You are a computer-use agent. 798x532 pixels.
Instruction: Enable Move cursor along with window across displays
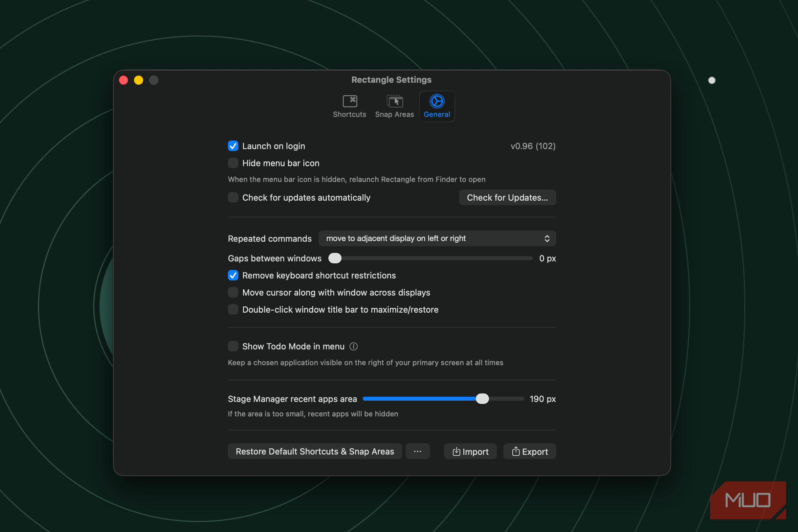pos(233,293)
